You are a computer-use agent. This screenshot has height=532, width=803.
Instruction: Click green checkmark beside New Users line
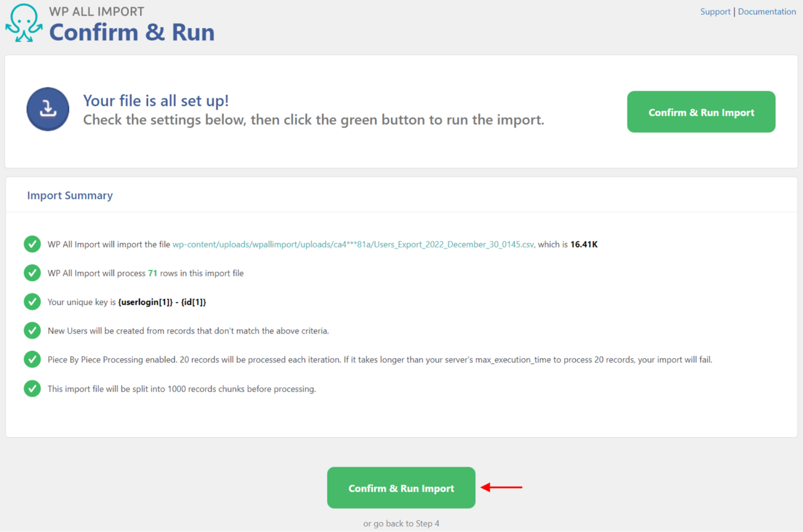tap(32, 331)
